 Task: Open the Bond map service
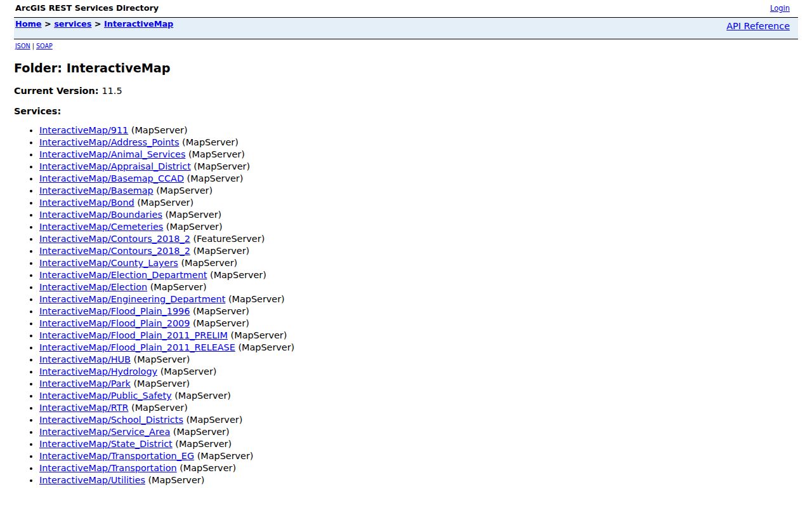(x=87, y=203)
